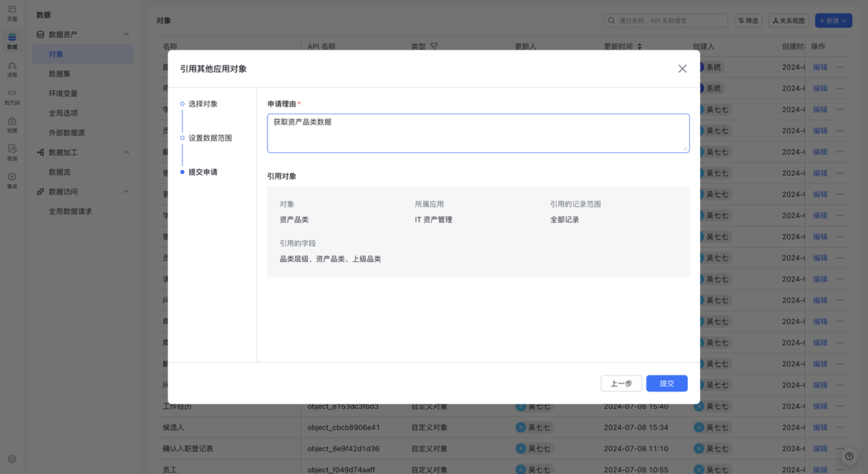Open the help icon at bottom right
868x474 pixels.
coord(849,456)
